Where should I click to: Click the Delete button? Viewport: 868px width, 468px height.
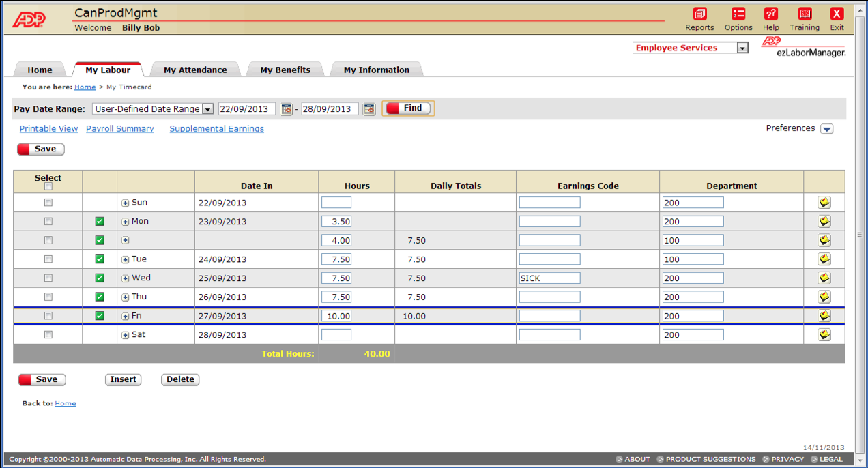coord(180,380)
